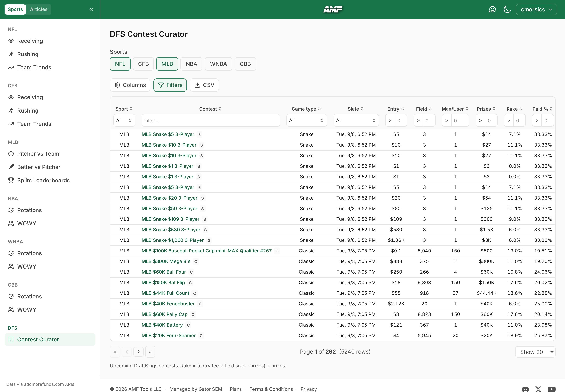Viewport: 565px width, 392px height.
Task: Open the MLB $300K Mega 8's contest
Action: tap(166, 261)
